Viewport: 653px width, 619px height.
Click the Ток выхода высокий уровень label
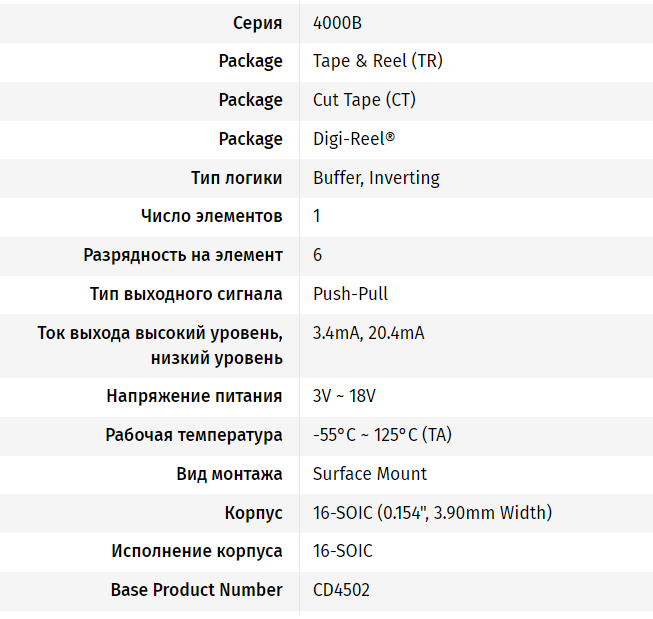point(160,333)
